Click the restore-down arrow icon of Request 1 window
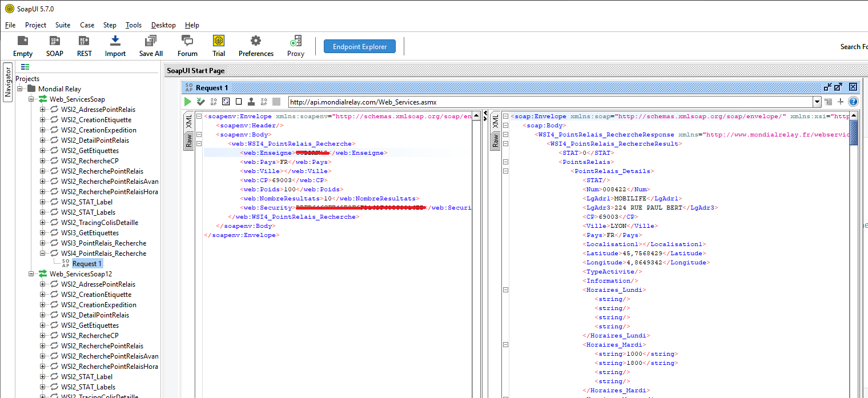 click(x=828, y=87)
